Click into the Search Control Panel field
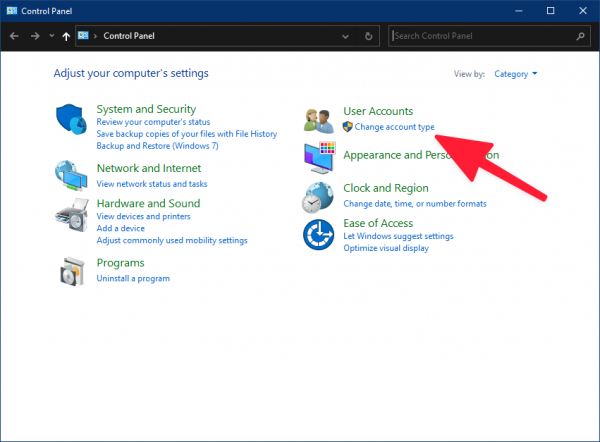Image resolution: width=600 pixels, height=442 pixels. coord(489,36)
